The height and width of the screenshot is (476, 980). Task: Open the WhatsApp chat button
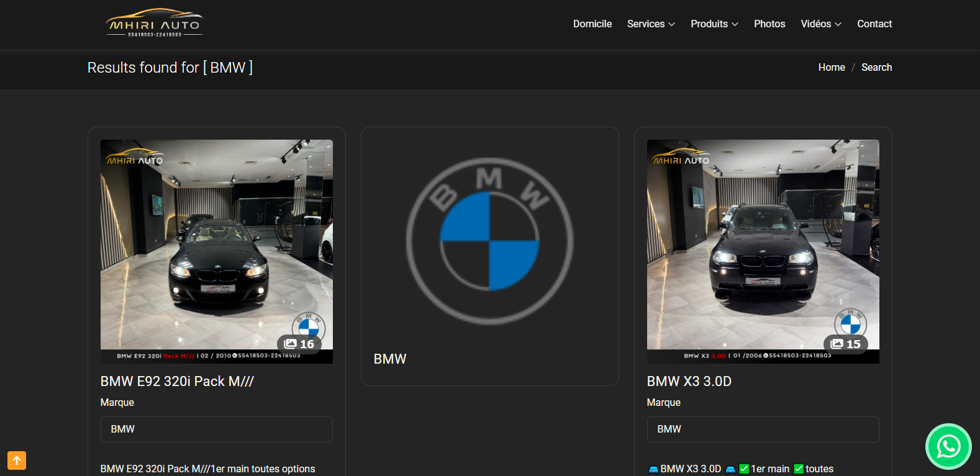948,446
